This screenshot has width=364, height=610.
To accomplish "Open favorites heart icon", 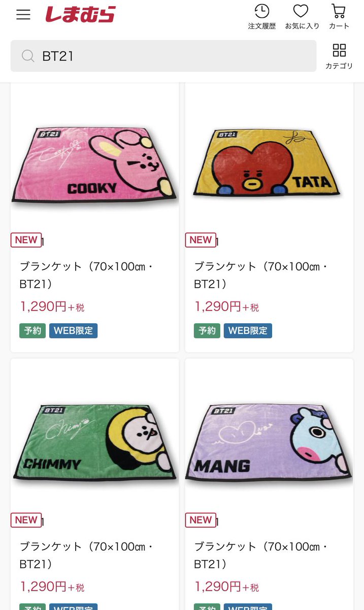I will point(301,11).
